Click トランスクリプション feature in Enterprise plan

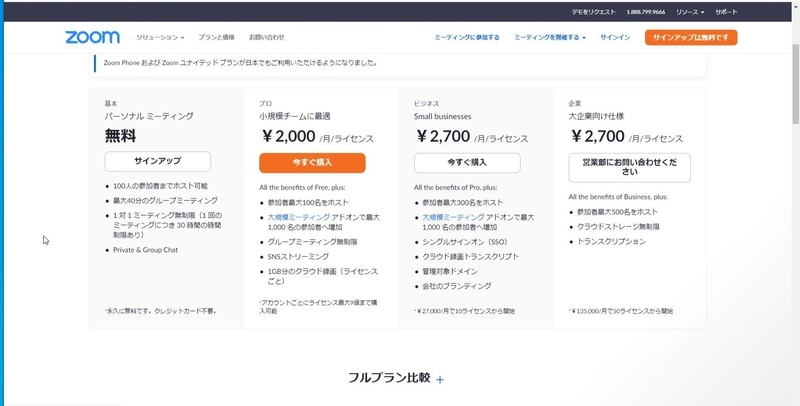(x=611, y=241)
